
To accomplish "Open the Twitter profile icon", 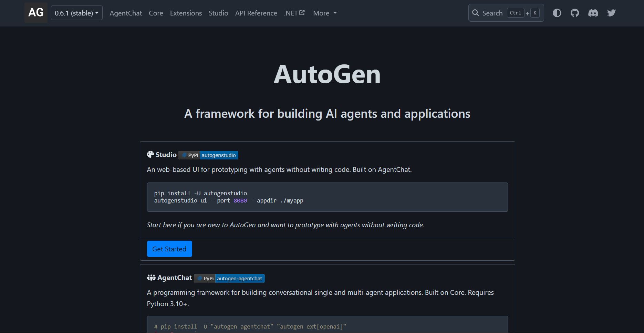I will pyautogui.click(x=611, y=13).
